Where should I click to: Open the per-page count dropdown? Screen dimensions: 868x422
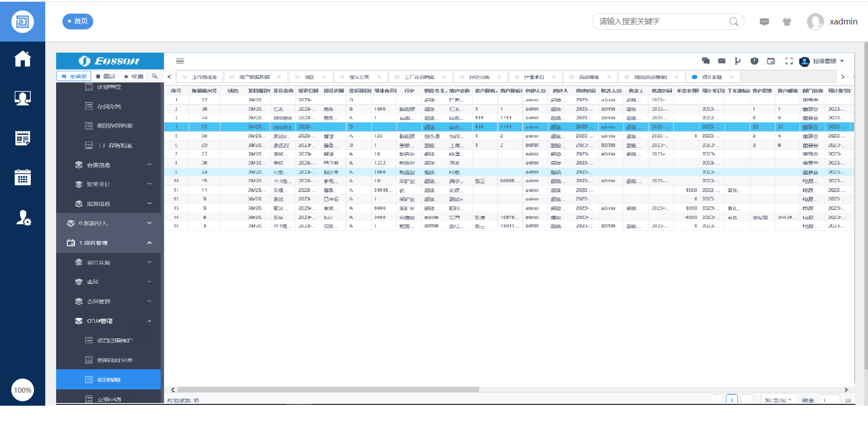777,400
